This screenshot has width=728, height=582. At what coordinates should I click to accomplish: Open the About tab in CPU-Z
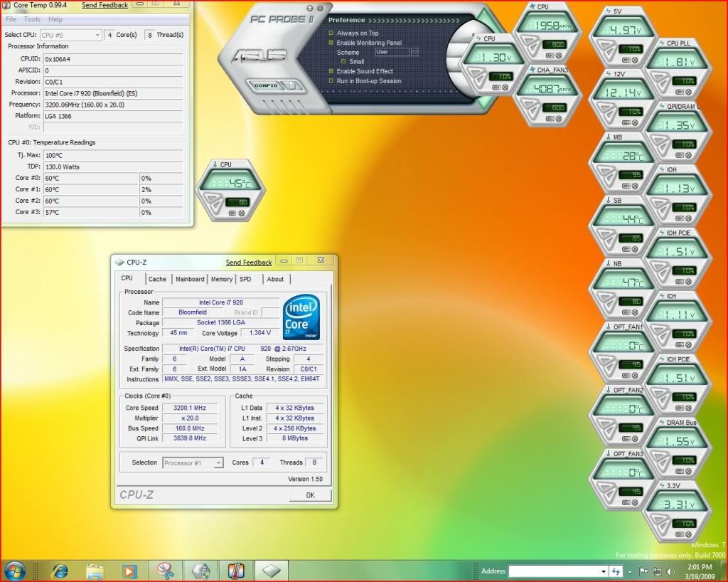275,279
